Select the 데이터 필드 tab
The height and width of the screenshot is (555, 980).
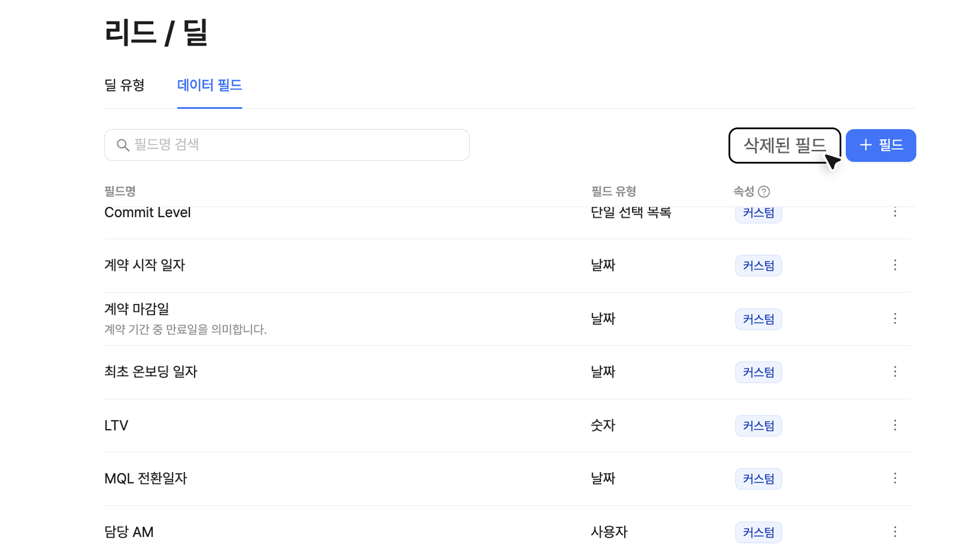209,85
